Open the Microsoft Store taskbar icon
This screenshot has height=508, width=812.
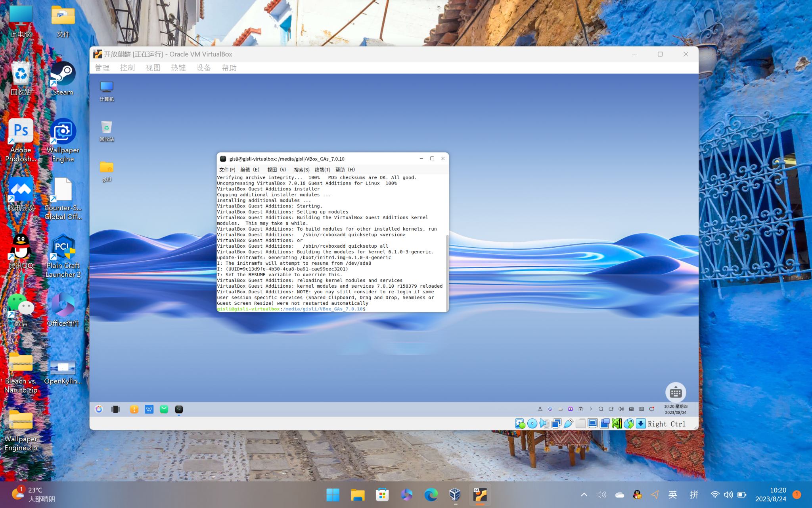[x=382, y=495]
